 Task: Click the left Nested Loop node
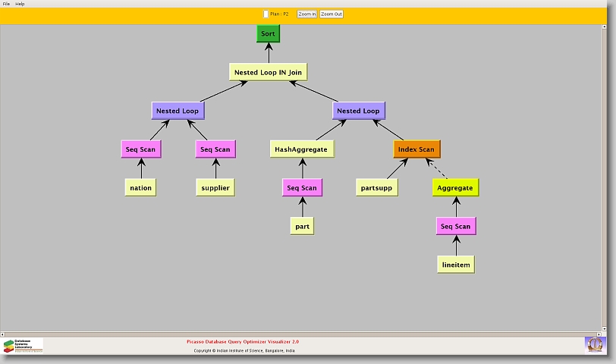[178, 111]
